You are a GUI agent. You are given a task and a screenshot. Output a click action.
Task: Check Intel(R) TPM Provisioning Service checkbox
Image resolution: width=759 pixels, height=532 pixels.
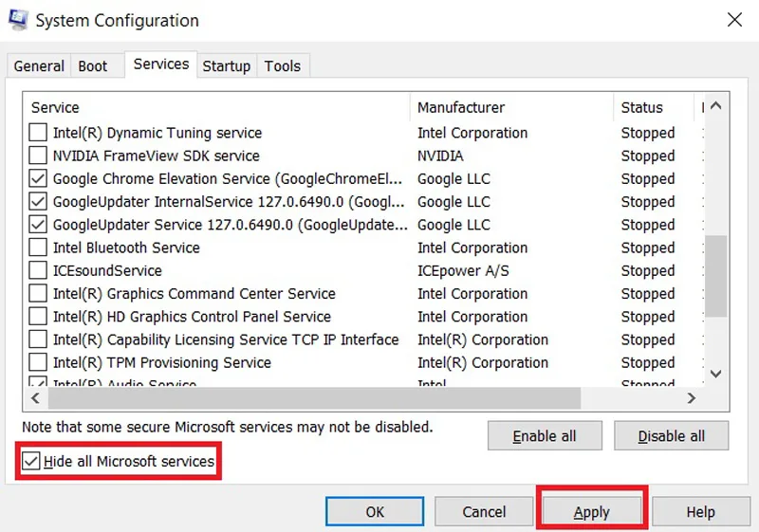tap(38, 362)
